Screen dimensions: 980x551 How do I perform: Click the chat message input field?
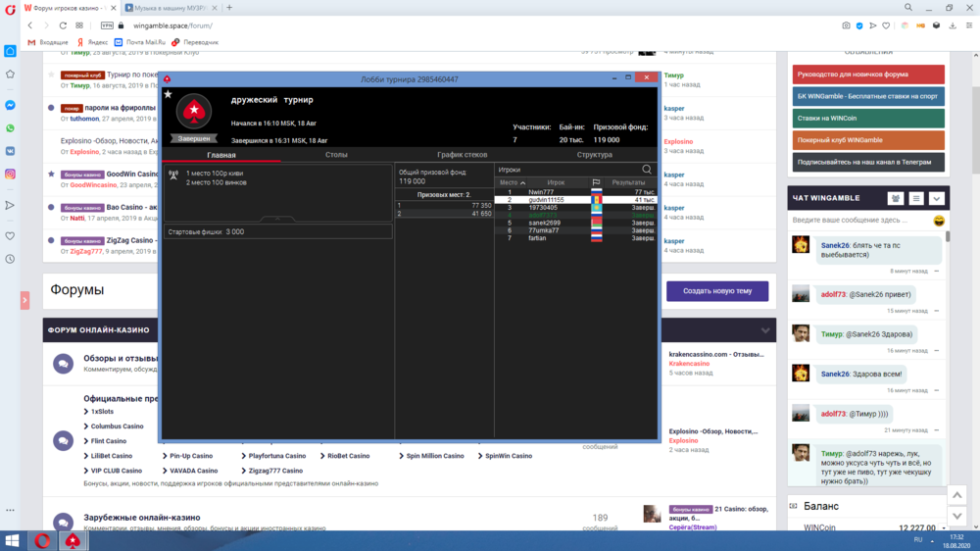pyautogui.click(x=860, y=221)
